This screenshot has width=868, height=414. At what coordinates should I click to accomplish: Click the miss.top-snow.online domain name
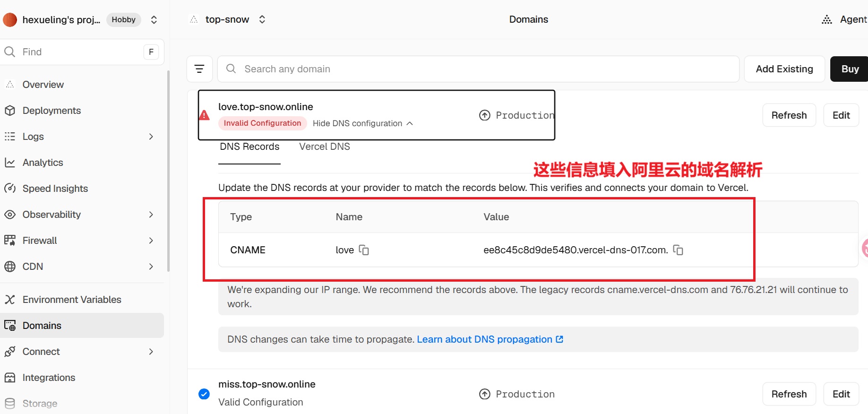[x=267, y=384]
